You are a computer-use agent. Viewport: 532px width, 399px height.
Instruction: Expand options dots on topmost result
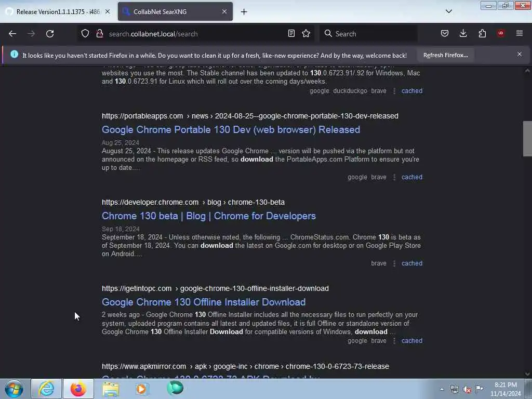394,91
